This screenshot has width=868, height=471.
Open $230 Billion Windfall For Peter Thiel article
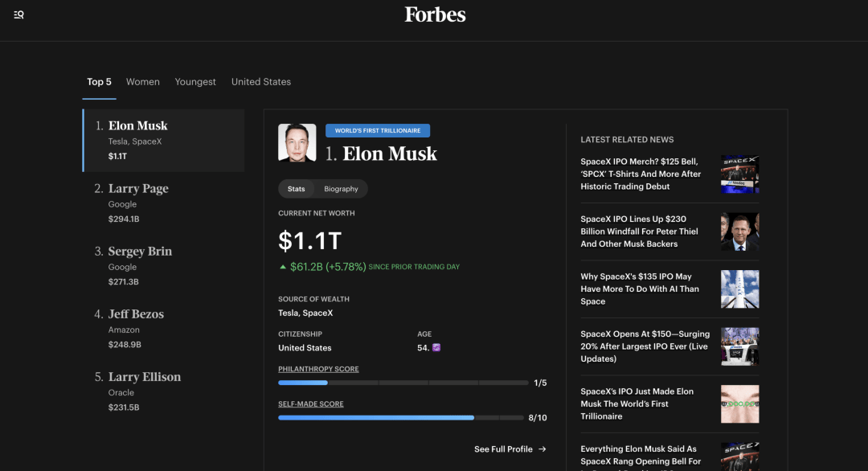(639, 231)
